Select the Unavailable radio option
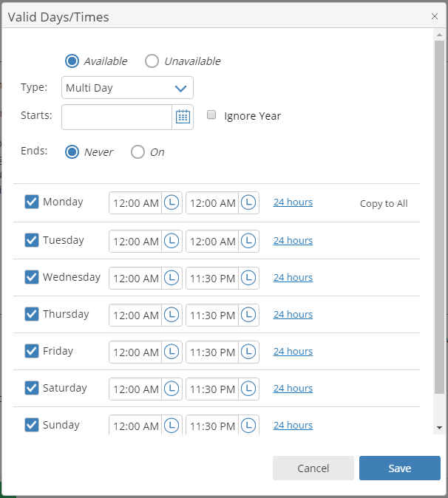This screenshot has height=498, width=448. point(152,61)
